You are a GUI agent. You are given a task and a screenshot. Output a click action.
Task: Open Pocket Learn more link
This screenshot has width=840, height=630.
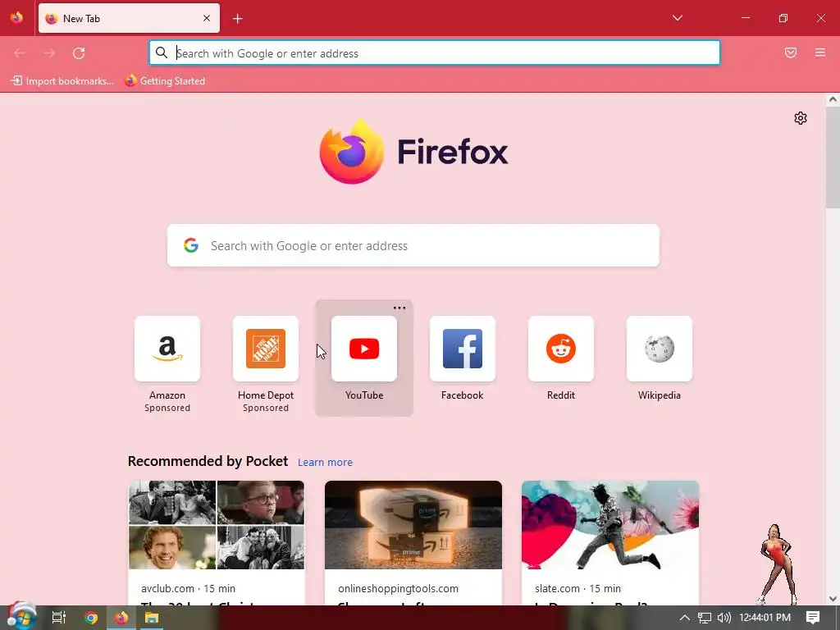point(325,463)
